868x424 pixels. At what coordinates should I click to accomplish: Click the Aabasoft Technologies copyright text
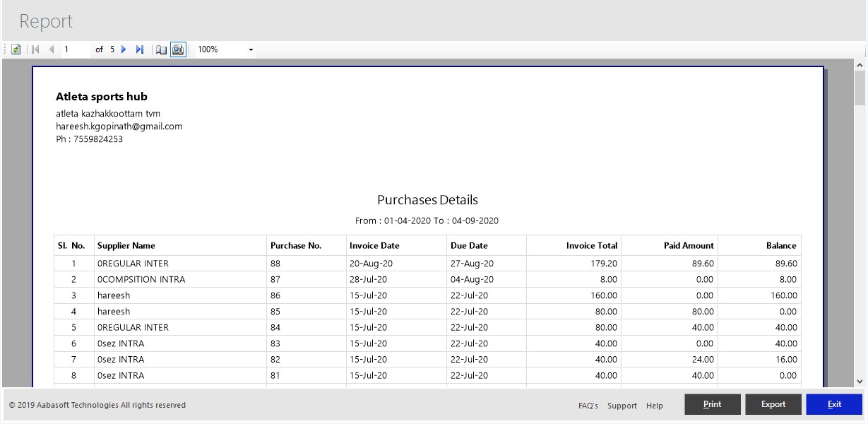(97, 406)
